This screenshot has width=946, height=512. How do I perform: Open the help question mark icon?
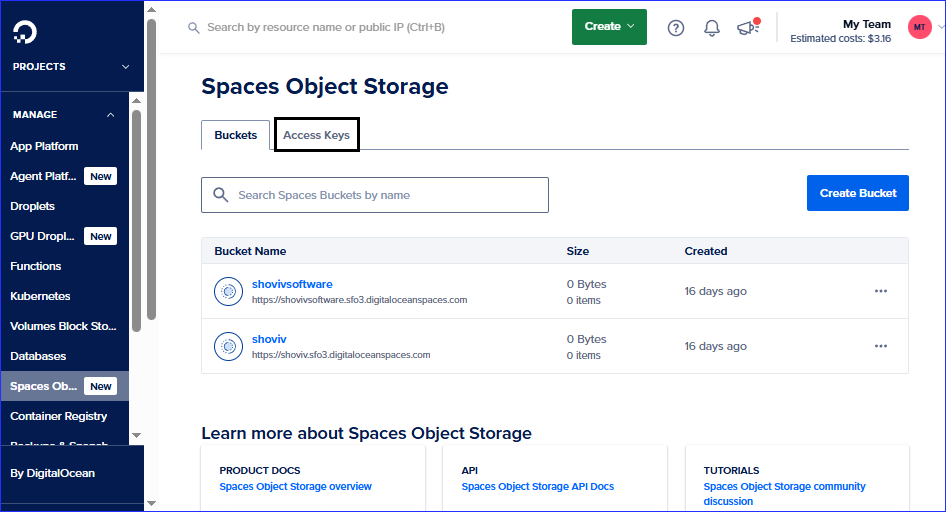point(676,28)
